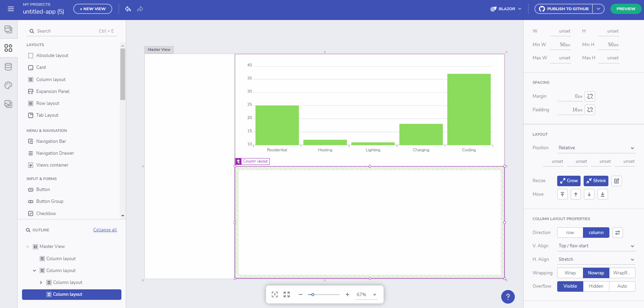Viewport: 644px width, 308px height.
Task: Open the Position Relative dropdown
Action: tap(596, 148)
